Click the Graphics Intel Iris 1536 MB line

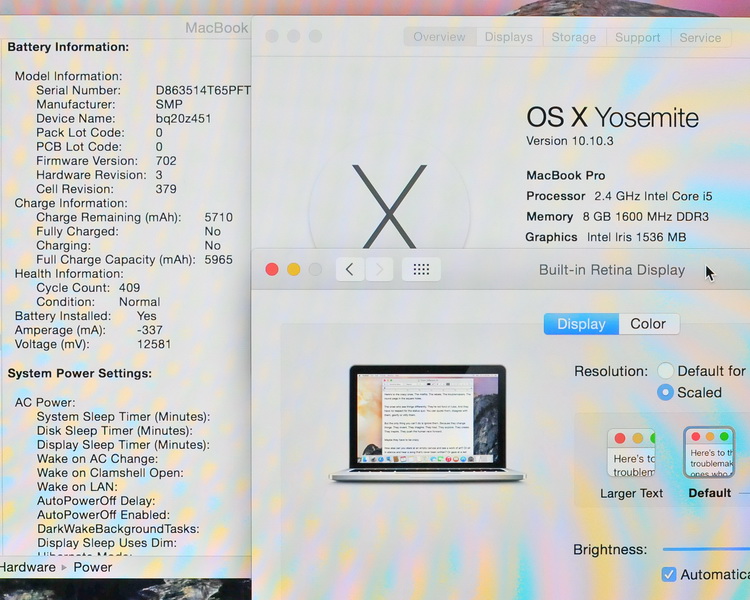point(606,237)
